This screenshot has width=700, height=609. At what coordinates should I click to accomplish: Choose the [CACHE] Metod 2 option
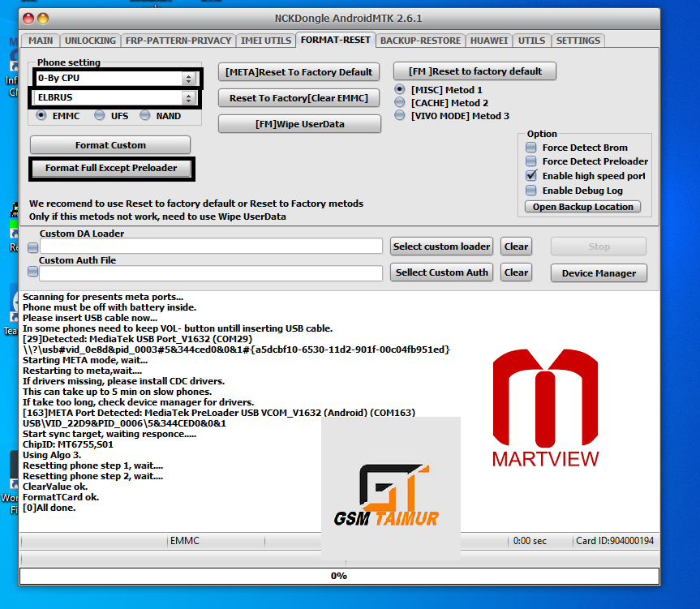pyautogui.click(x=400, y=103)
